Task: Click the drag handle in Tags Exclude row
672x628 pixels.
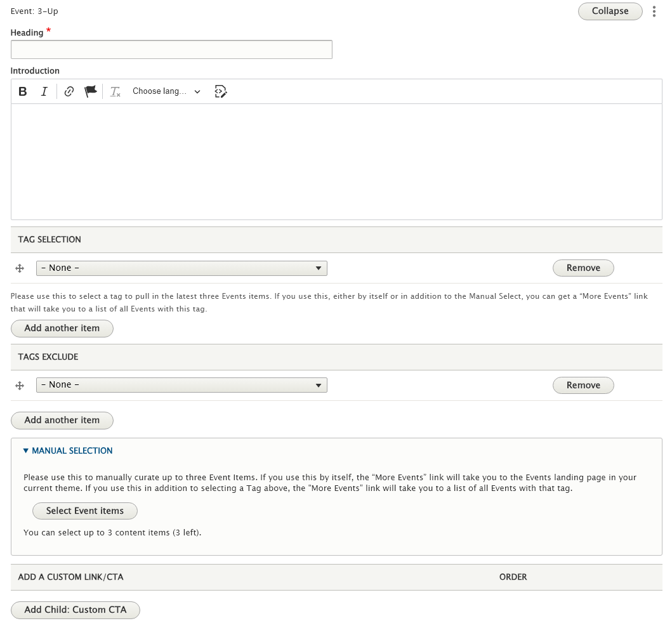Action: click(x=20, y=386)
